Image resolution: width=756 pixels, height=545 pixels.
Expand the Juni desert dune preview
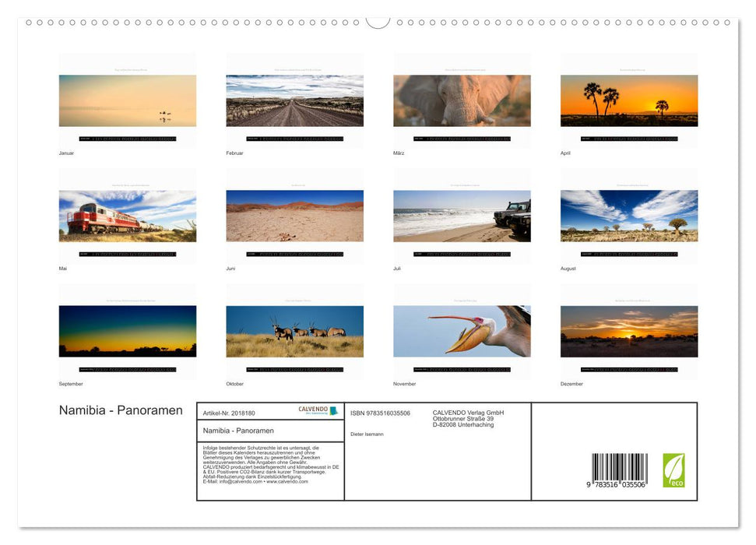tap(294, 215)
